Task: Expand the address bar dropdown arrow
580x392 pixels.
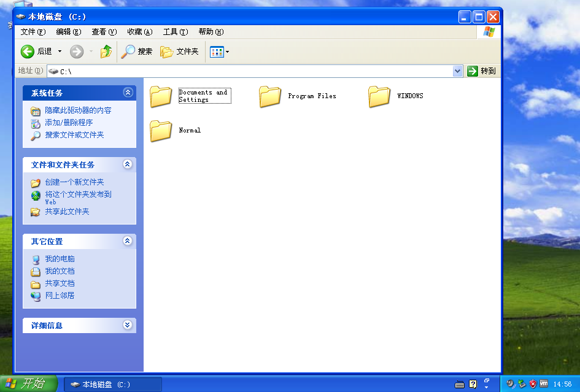Action: click(458, 71)
